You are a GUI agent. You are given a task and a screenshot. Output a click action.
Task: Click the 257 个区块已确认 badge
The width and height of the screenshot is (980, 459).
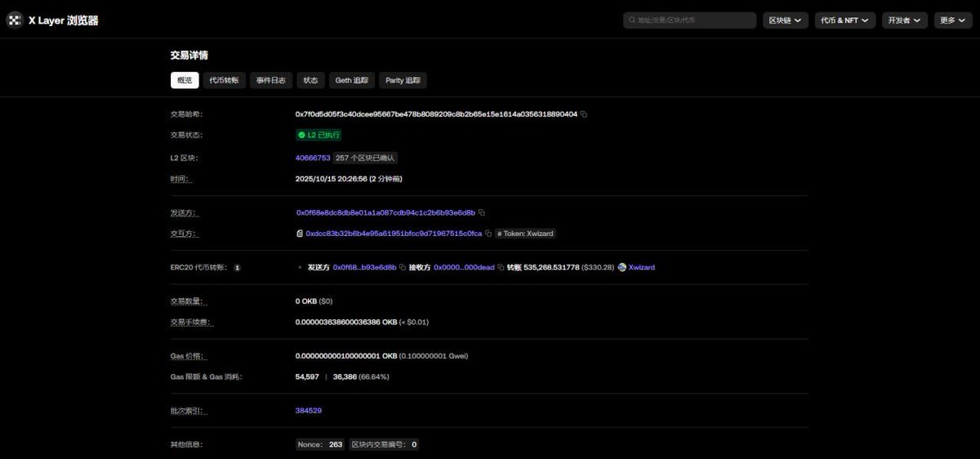(366, 158)
